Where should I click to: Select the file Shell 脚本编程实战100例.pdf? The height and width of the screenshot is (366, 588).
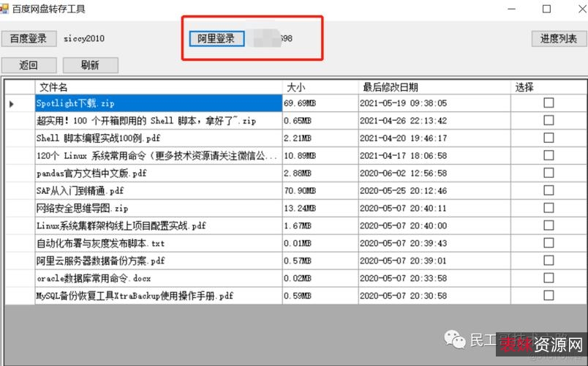tap(159, 138)
